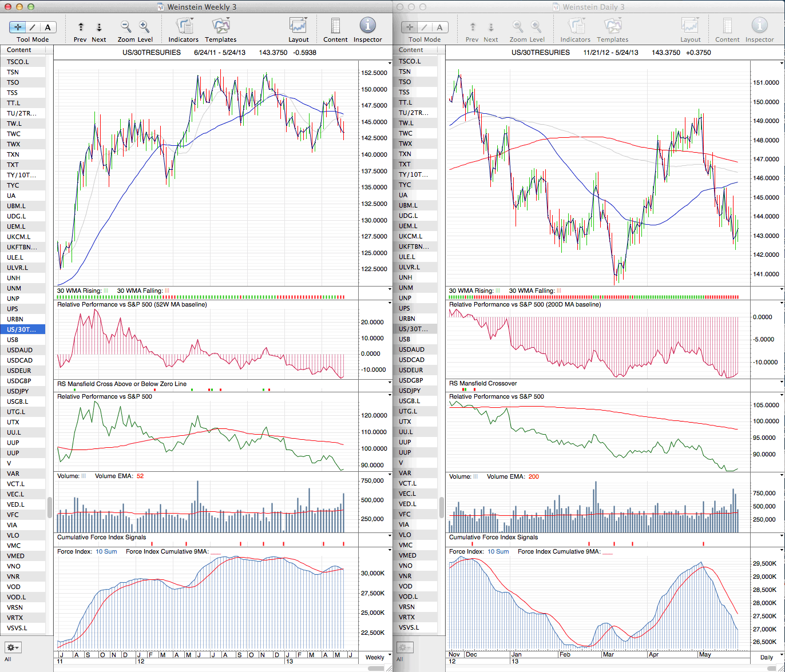Select the crosshair tool mode in Weekly window
The width and height of the screenshot is (785, 672).
point(18,27)
